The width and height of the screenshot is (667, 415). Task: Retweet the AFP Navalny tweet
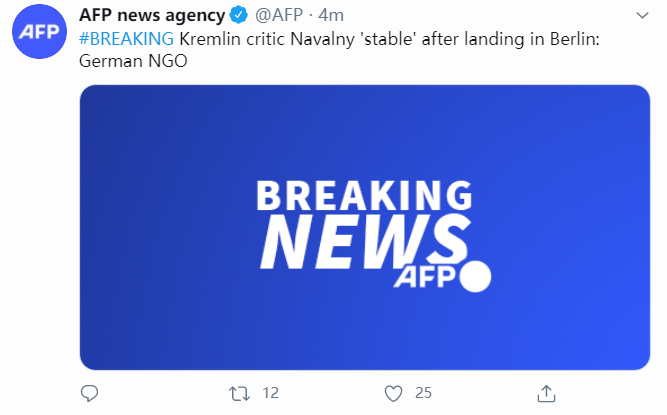tap(241, 392)
